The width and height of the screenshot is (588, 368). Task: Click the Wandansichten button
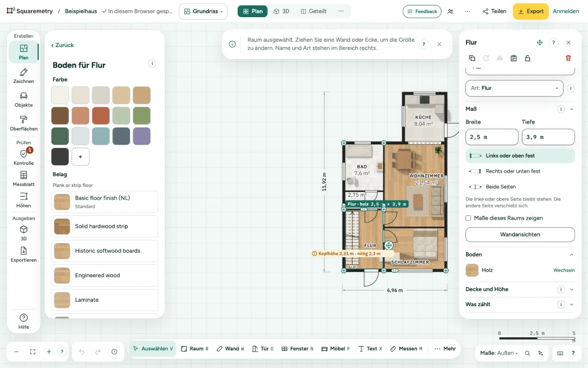tap(520, 235)
